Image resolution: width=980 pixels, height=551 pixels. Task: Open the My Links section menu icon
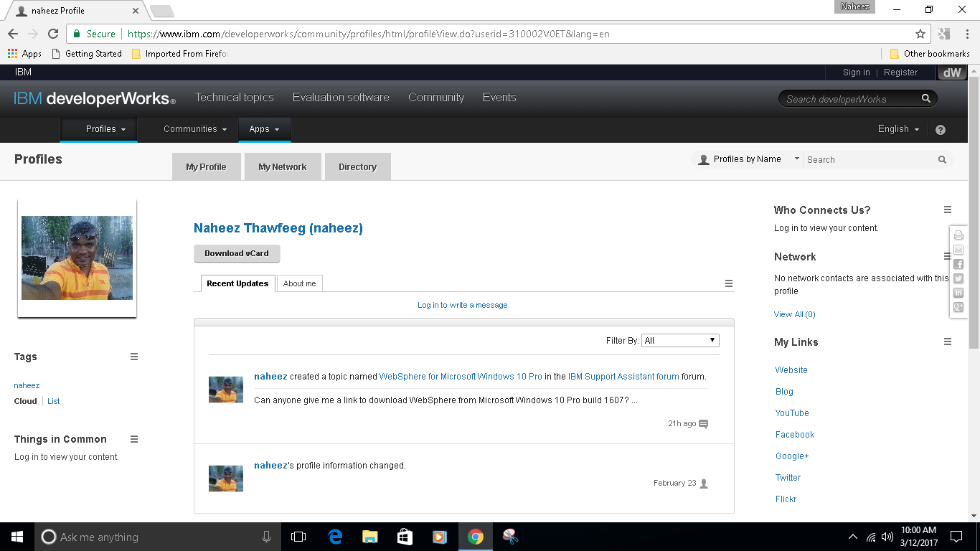tap(948, 342)
